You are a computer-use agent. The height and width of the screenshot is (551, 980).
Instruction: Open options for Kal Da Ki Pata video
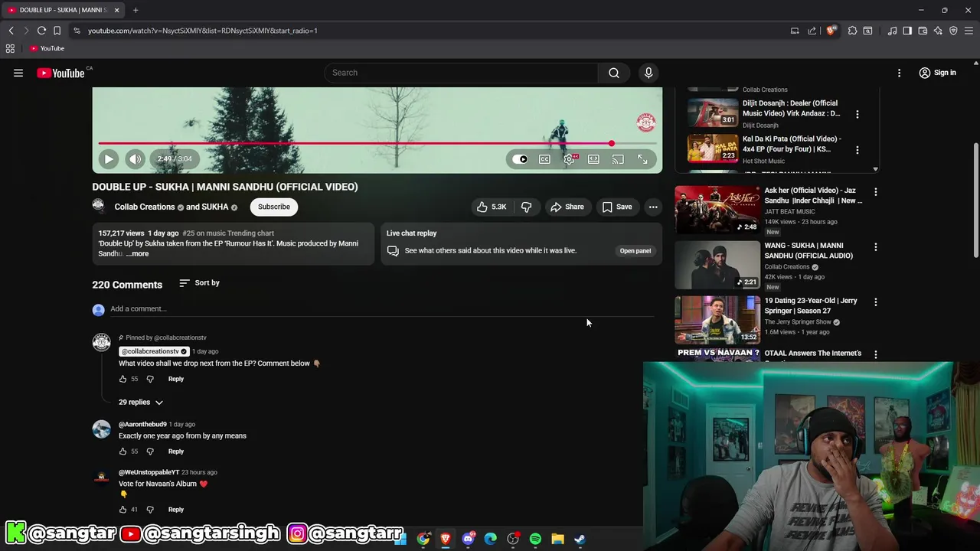point(857,150)
